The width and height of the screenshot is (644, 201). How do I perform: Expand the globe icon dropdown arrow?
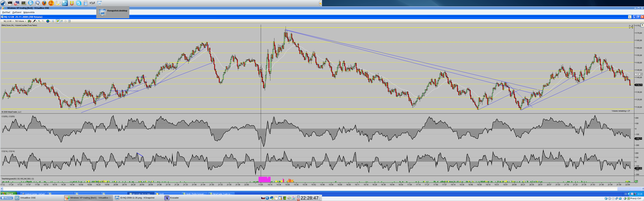pos(50,21)
